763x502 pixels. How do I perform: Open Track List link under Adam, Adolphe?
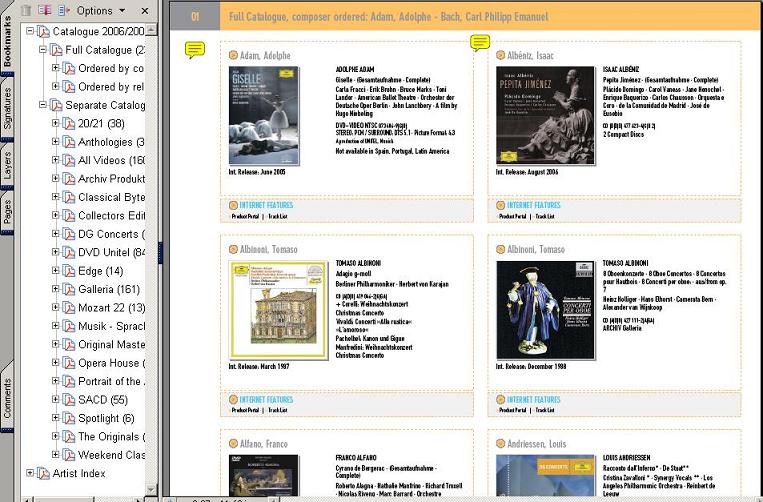click(278, 216)
